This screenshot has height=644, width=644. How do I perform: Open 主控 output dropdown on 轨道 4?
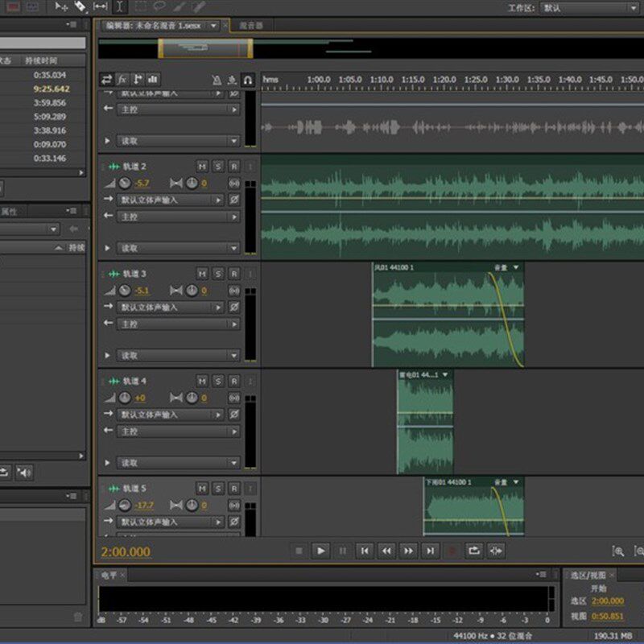pyautogui.click(x=178, y=431)
